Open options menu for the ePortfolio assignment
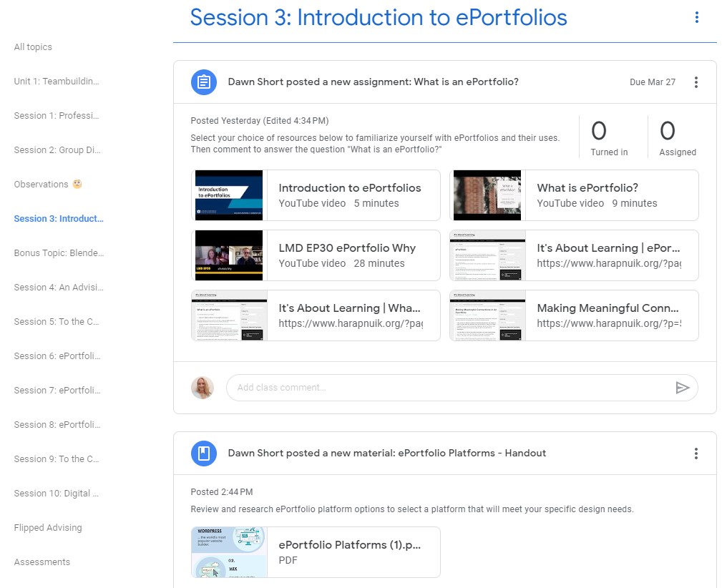This screenshot has height=588, width=722. [696, 82]
